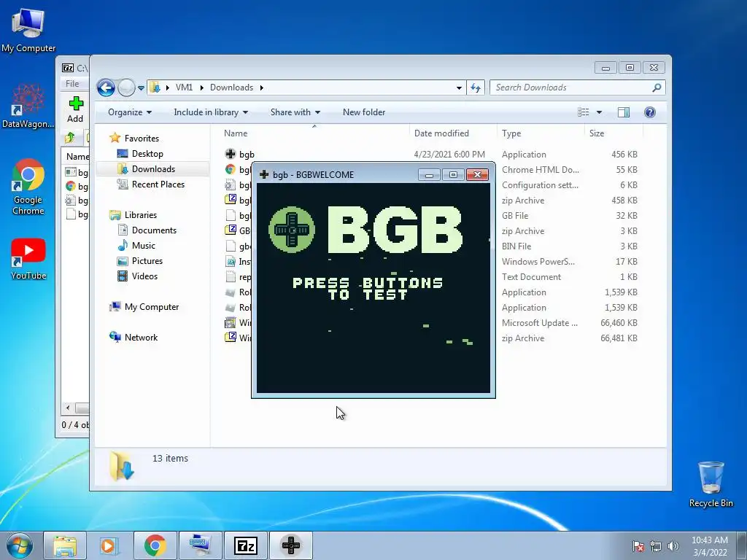
Task: Expand the Downloads breadcrumb arrow
Action: [262, 87]
